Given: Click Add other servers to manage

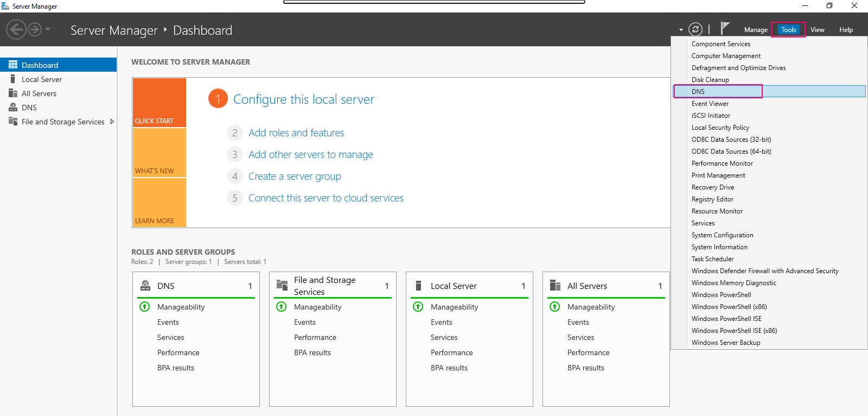Looking at the screenshot, I should tap(311, 154).
